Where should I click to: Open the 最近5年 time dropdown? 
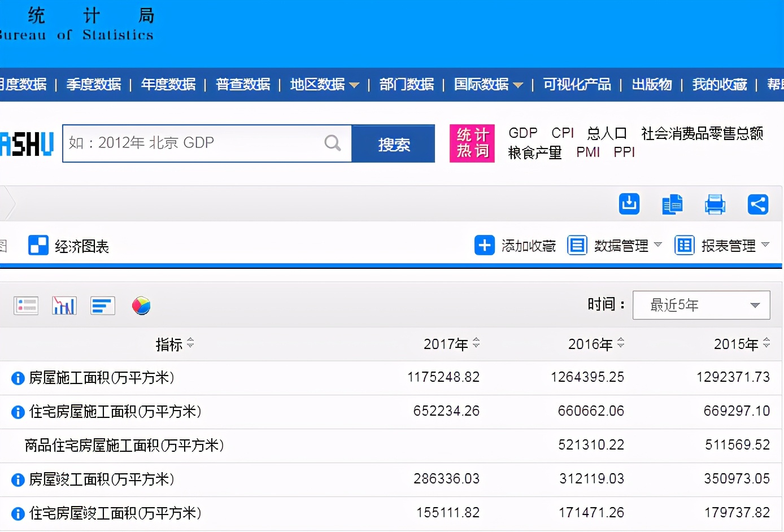[x=701, y=304]
